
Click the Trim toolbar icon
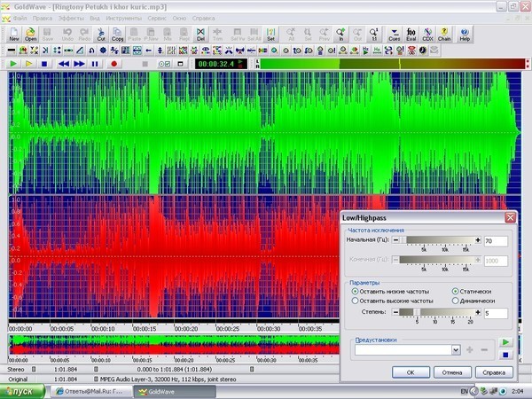(x=217, y=35)
